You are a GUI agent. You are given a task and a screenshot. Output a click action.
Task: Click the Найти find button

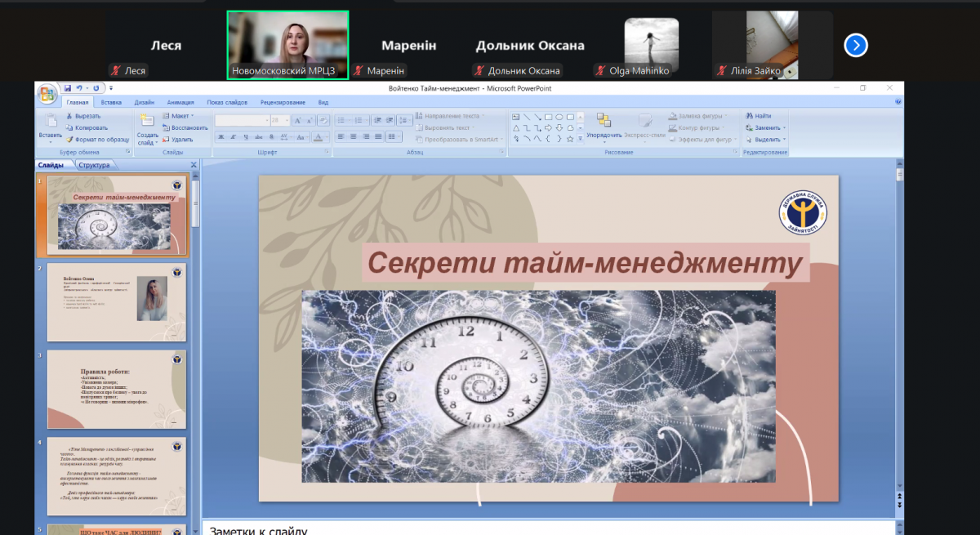tap(758, 116)
